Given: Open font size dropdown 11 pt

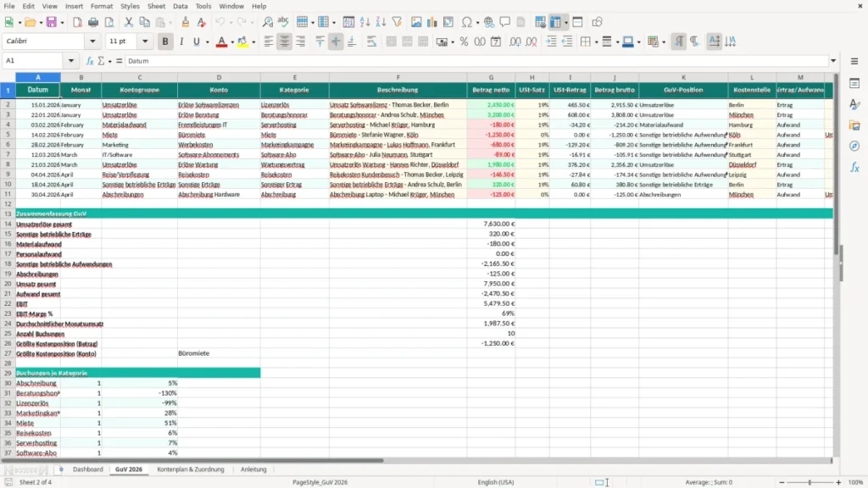Looking at the screenshot, I should (x=145, y=41).
